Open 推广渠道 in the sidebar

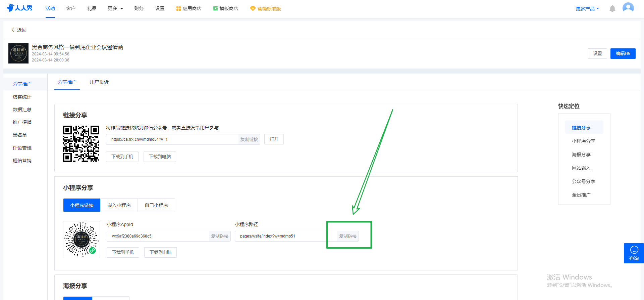point(22,122)
